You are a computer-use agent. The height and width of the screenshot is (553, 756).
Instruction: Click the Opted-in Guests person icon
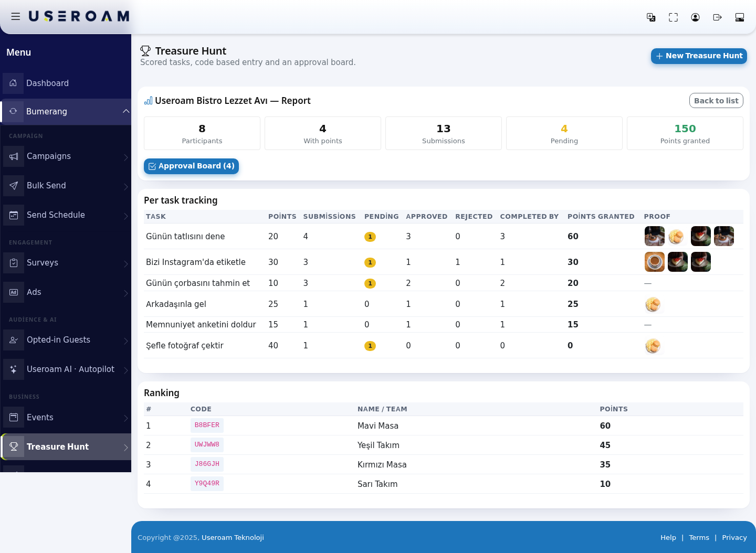coord(14,340)
